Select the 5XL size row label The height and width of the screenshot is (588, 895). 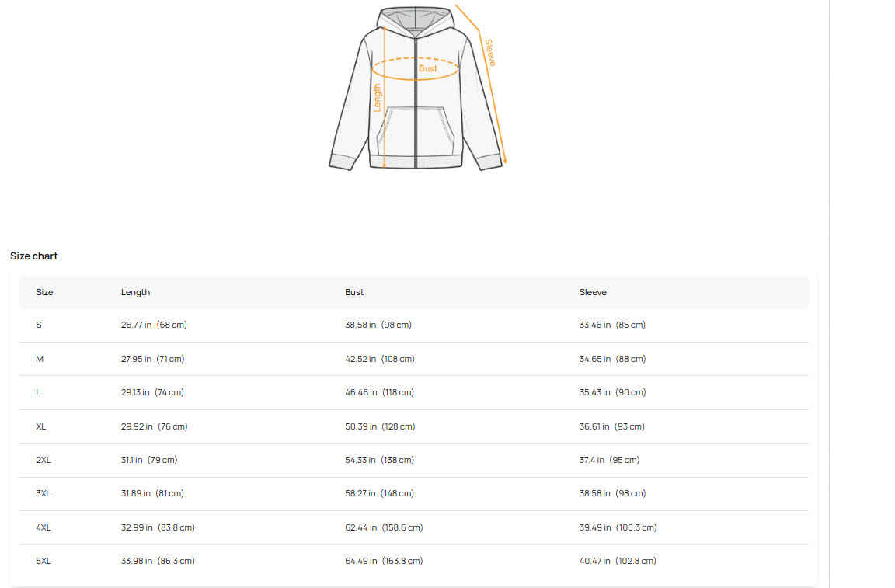pyautogui.click(x=44, y=561)
